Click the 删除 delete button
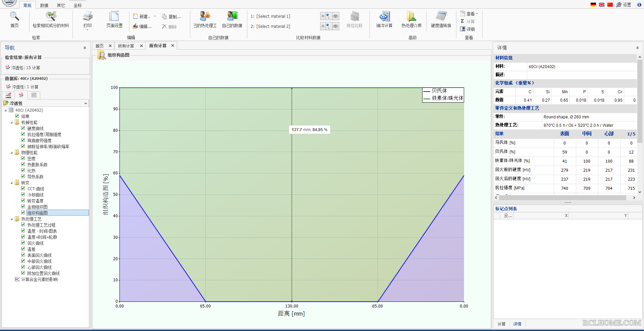This screenshot has width=644, height=331. click(169, 27)
